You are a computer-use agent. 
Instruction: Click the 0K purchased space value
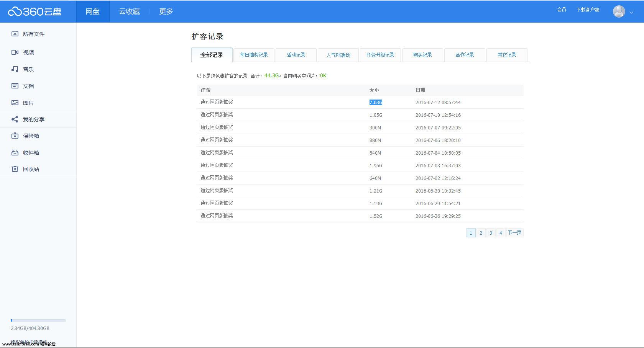point(323,75)
